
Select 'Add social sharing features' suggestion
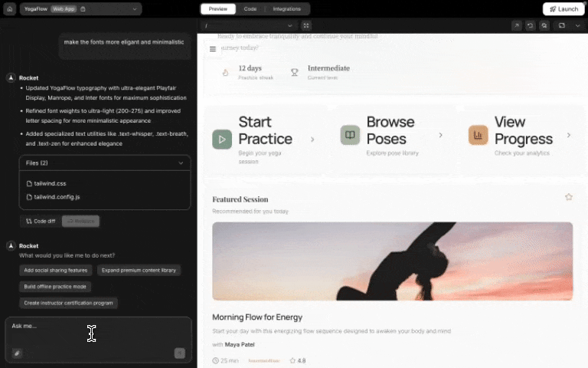click(x=55, y=270)
